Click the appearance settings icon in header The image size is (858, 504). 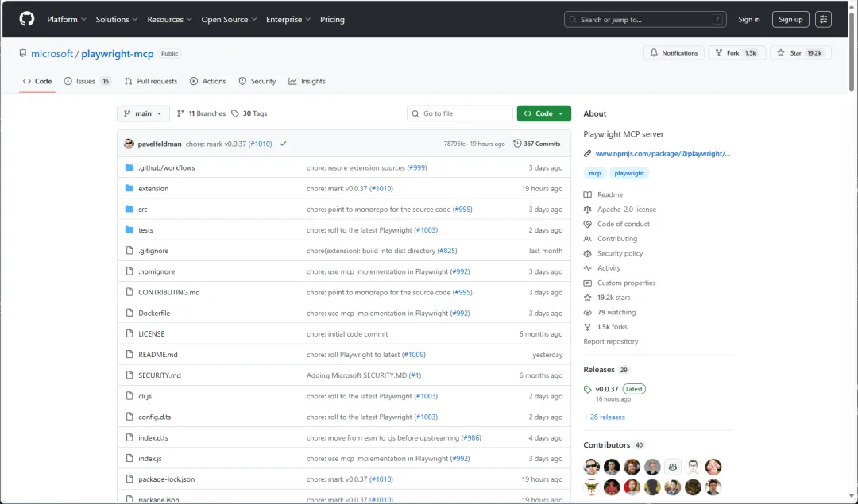(x=823, y=19)
